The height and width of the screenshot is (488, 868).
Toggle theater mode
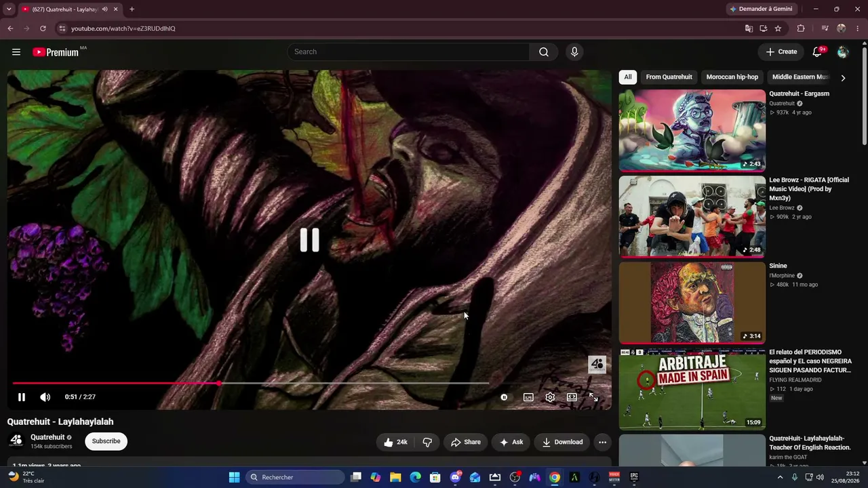tap(572, 397)
